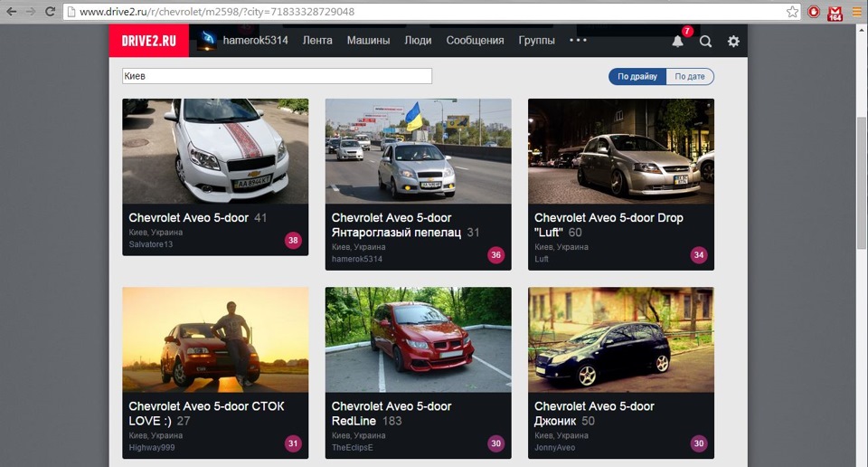
Task: Expand the three-dots more menu
Action: coord(578,40)
